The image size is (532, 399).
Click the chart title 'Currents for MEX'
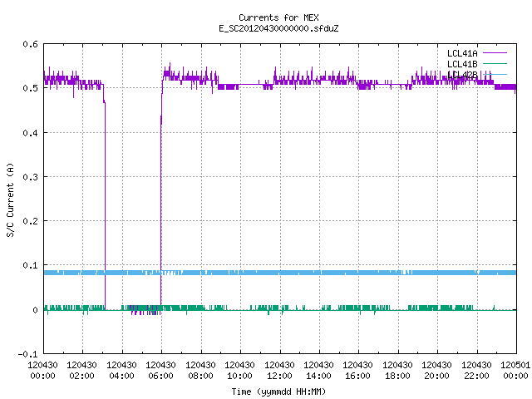coord(278,17)
